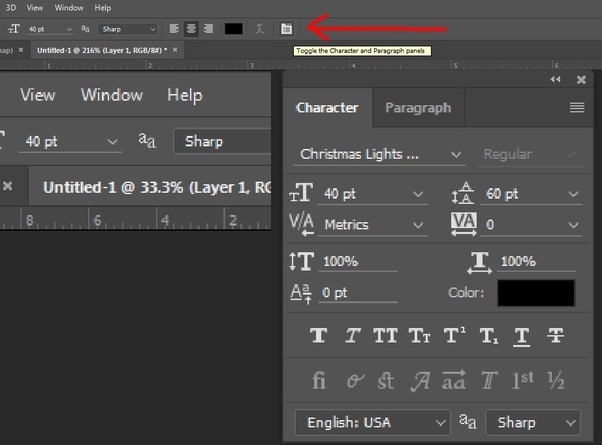Open the View menu in top menu bar
602x445 pixels.
click(35, 8)
